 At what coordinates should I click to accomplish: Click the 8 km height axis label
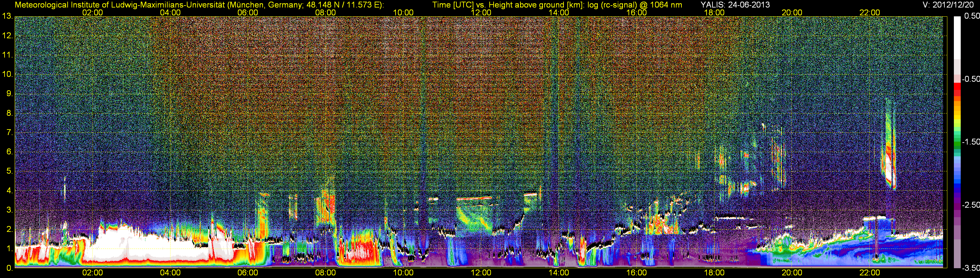(x=9, y=113)
